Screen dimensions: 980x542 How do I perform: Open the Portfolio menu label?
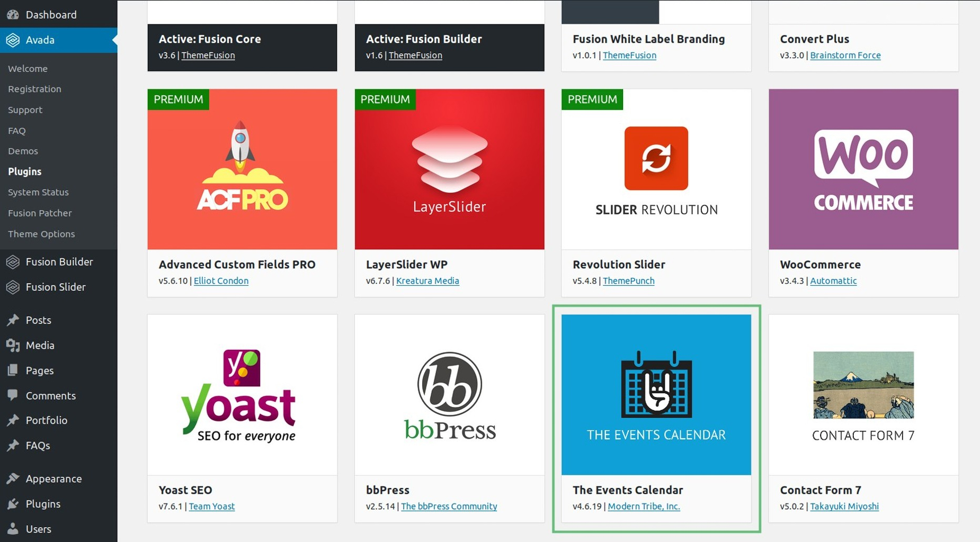tap(47, 420)
